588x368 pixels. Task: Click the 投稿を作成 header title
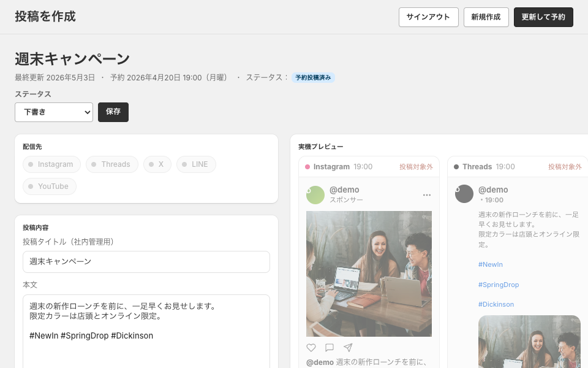[45, 17]
